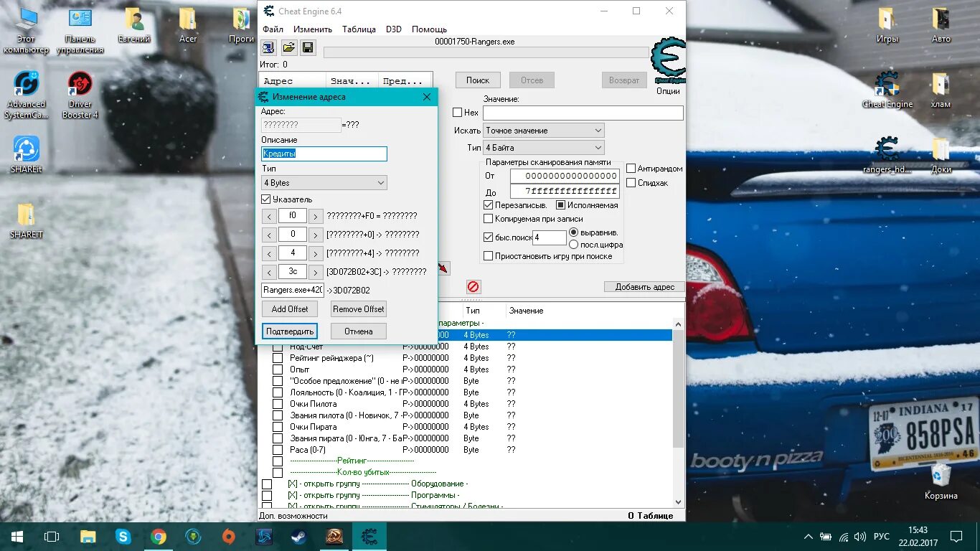
Task: Open the process list computer icon
Action: [x=268, y=48]
